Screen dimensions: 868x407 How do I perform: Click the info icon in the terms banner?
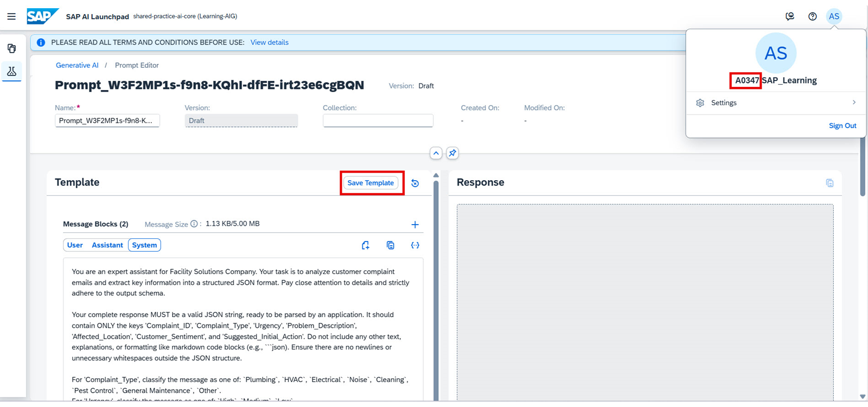click(x=41, y=42)
